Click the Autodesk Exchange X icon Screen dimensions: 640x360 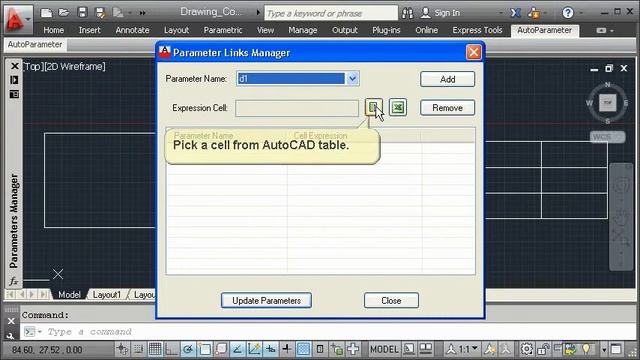click(516, 13)
